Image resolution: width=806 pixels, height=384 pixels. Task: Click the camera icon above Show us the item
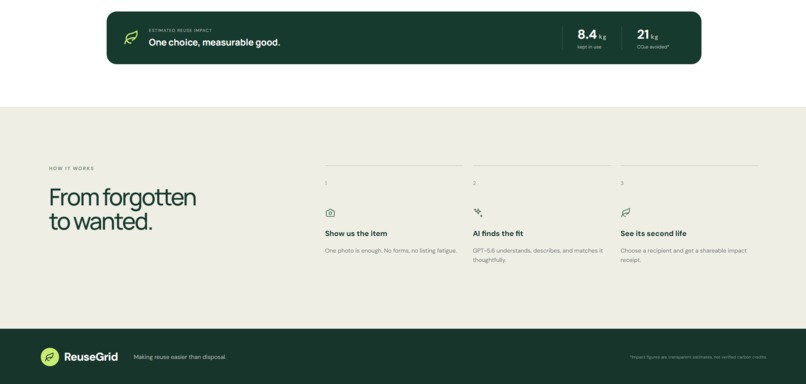click(x=330, y=213)
